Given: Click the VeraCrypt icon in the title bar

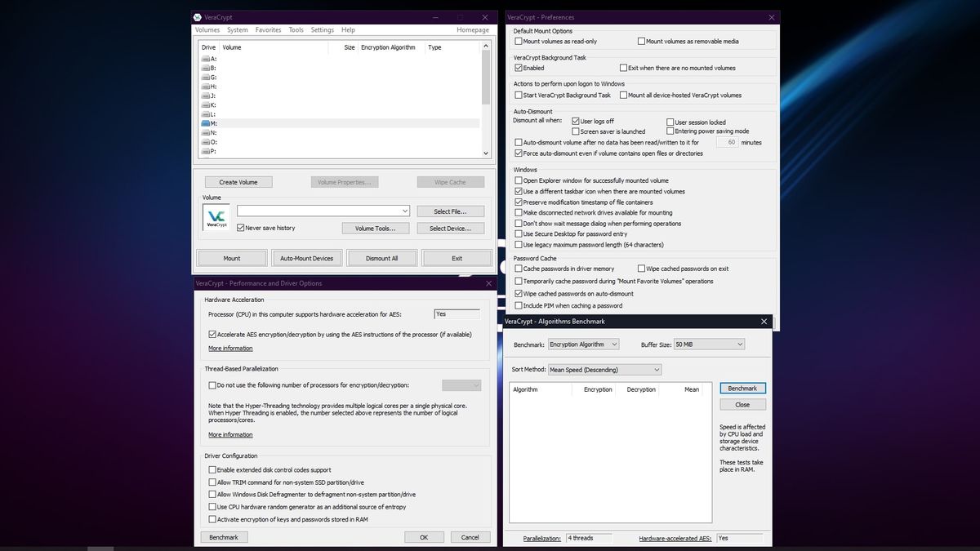Looking at the screenshot, I should 196,16.
